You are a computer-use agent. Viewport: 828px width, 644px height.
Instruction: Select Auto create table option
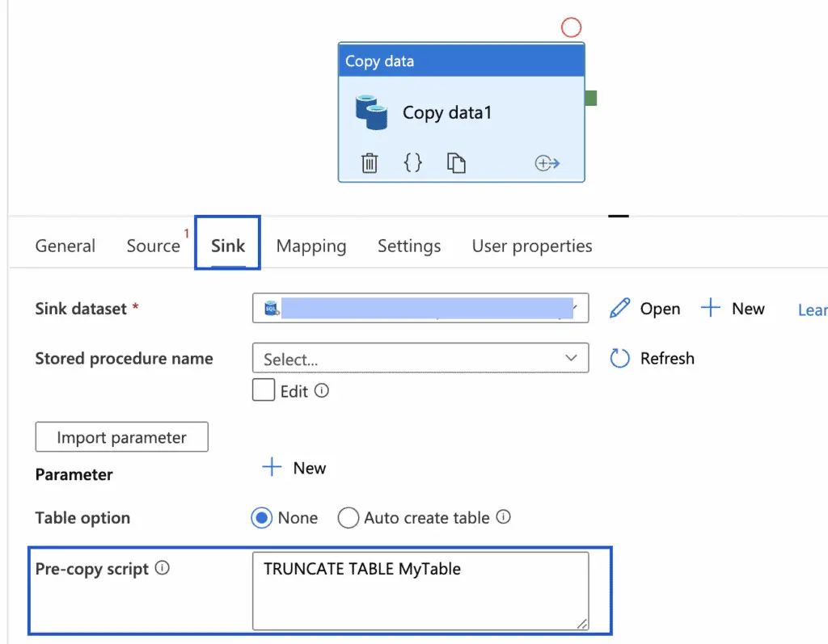coord(348,518)
